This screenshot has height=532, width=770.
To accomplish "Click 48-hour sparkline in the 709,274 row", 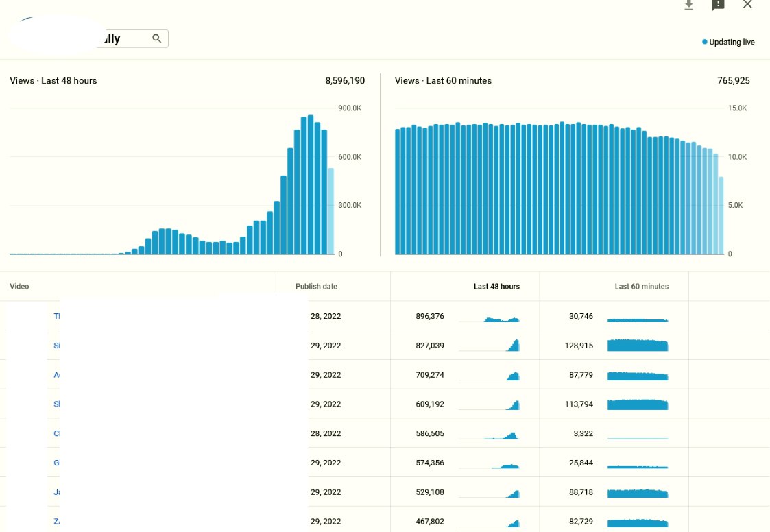I will point(489,376).
